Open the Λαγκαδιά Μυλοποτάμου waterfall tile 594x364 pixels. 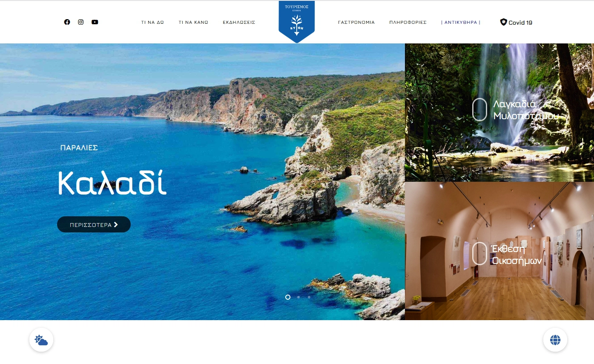[x=499, y=112]
